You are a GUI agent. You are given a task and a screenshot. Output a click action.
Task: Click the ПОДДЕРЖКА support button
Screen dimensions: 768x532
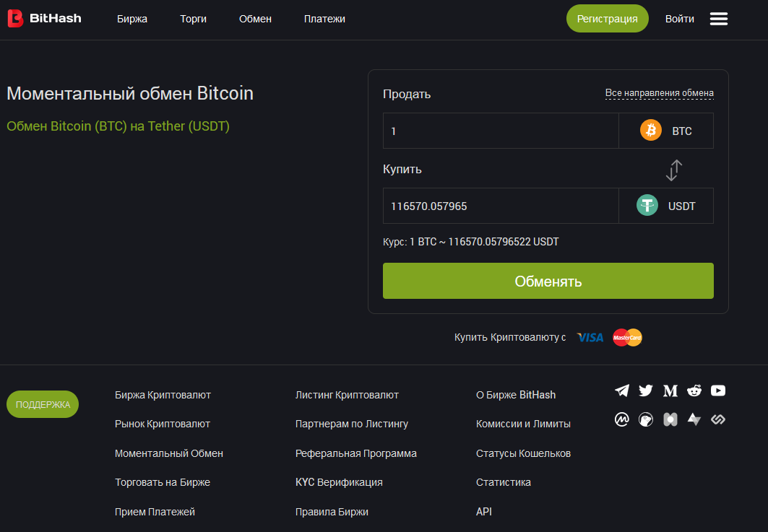(x=43, y=404)
